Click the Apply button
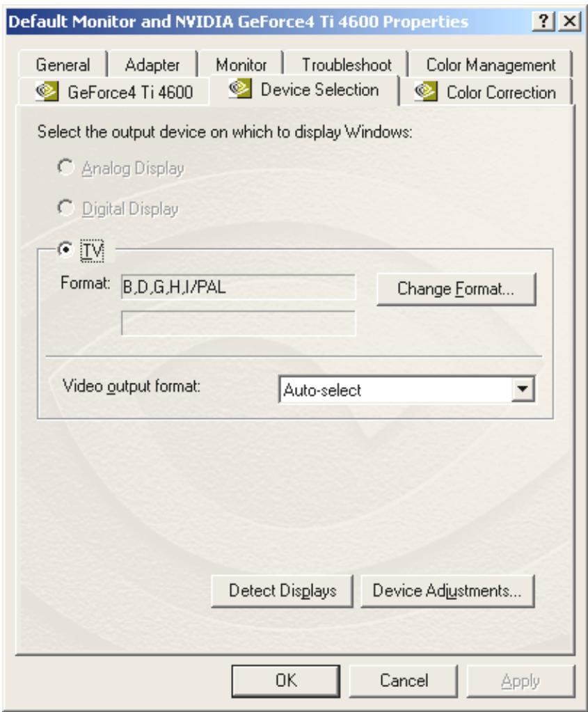 521,681
